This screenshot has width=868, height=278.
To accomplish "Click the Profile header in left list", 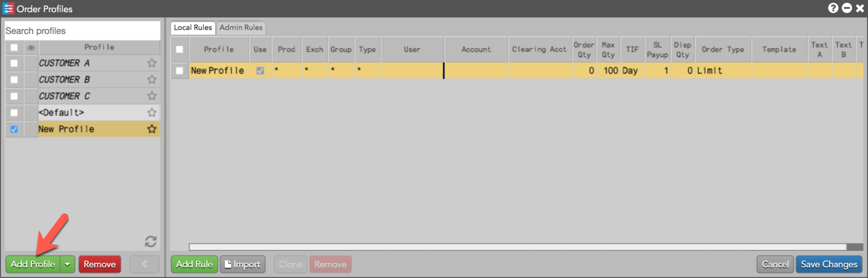I will click(x=99, y=48).
